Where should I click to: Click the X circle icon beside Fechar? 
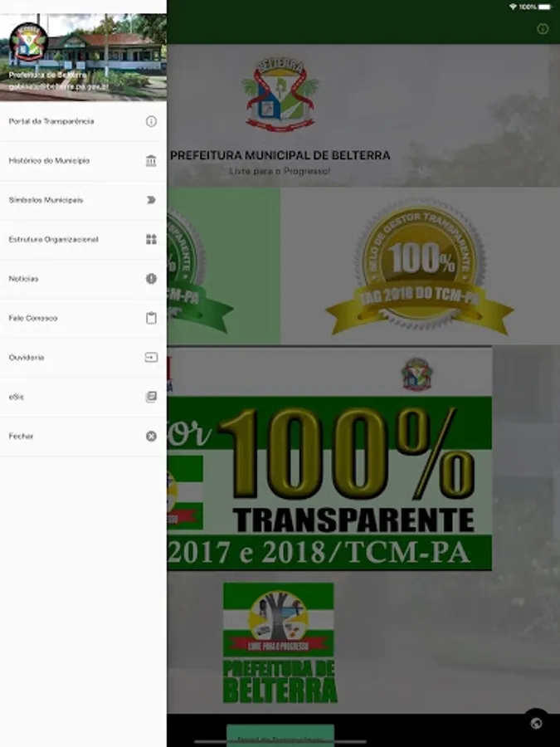[x=151, y=437]
